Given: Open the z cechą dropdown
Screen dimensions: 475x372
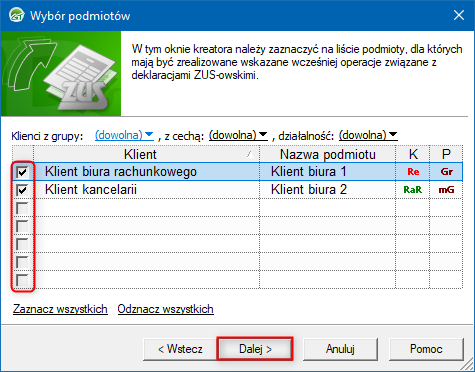Looking at the screenshot, I should 238,135.
